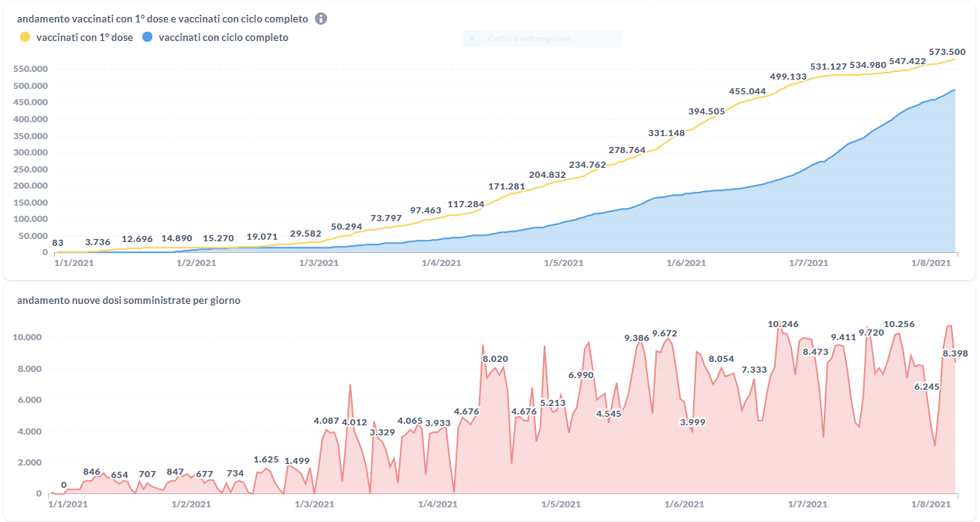Select the 83 starting value label
980x522 pixels.
coord(58,243)
